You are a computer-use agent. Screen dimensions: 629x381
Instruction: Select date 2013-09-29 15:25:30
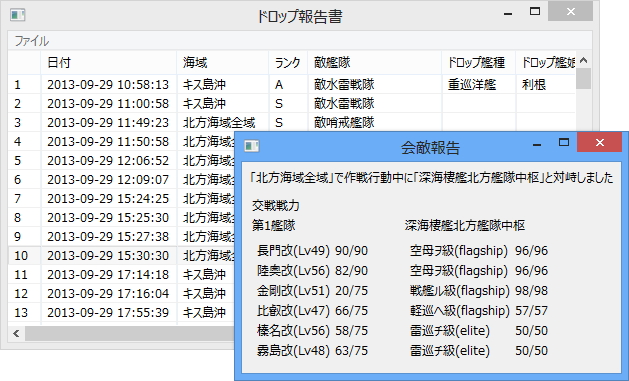(x=108, y=217)
